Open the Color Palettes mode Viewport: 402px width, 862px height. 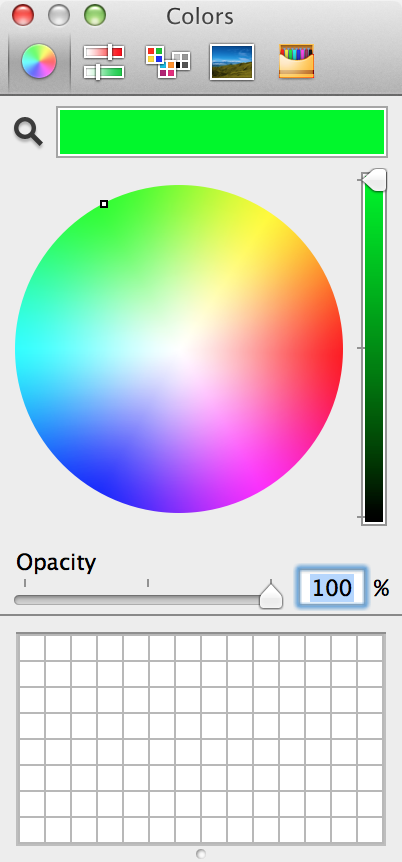coord(168,62)
